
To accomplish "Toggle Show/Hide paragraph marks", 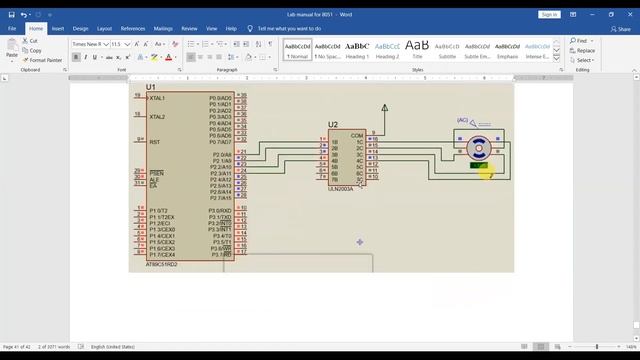I will (x=270, y=44).
